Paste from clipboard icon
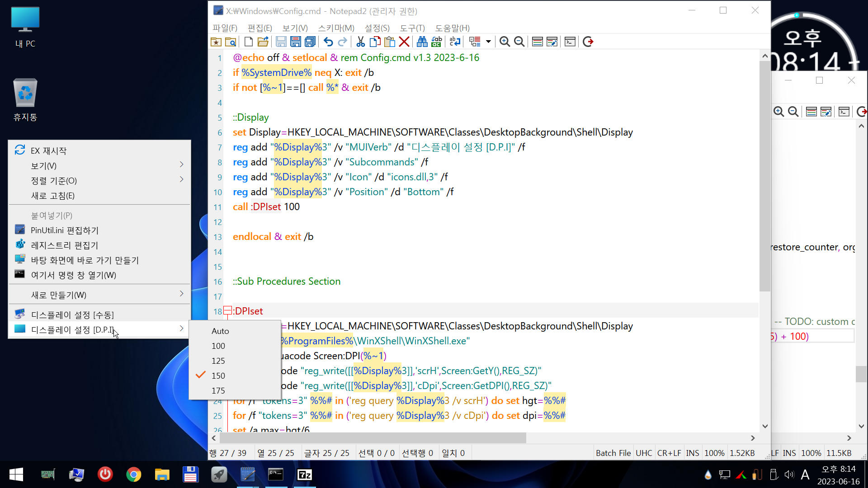The height and width of the screenshot is (488, 868). click(389, 42)
